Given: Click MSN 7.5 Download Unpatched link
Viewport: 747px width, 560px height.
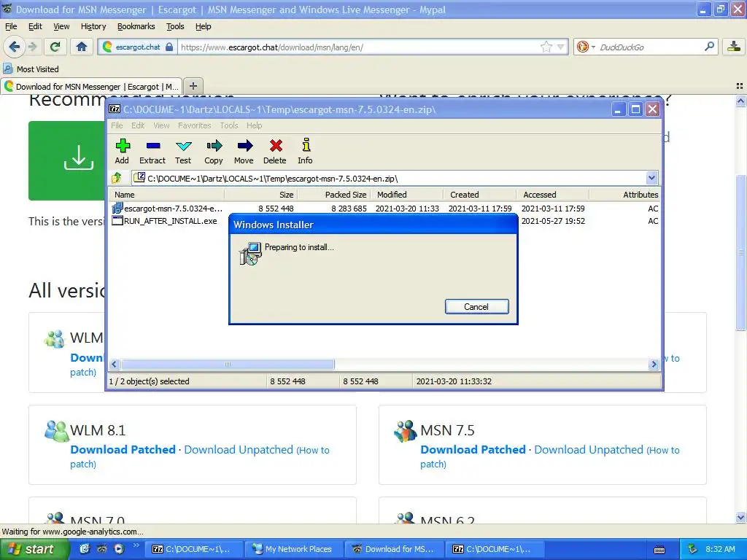Looking at the screenshot, I should coord(589,449).
